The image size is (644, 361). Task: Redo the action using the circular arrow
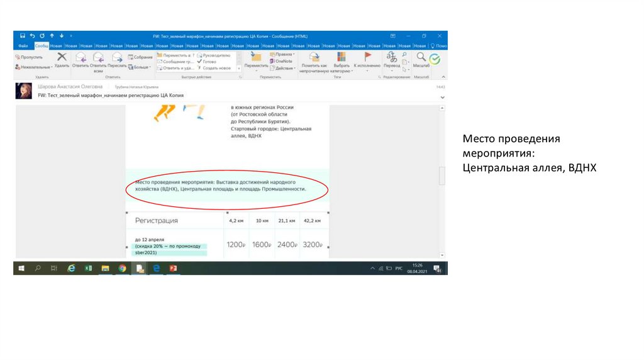point(42,36)
